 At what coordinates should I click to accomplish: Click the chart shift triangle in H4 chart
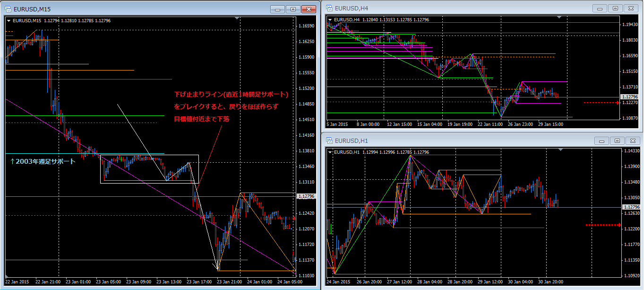[559, 18]
